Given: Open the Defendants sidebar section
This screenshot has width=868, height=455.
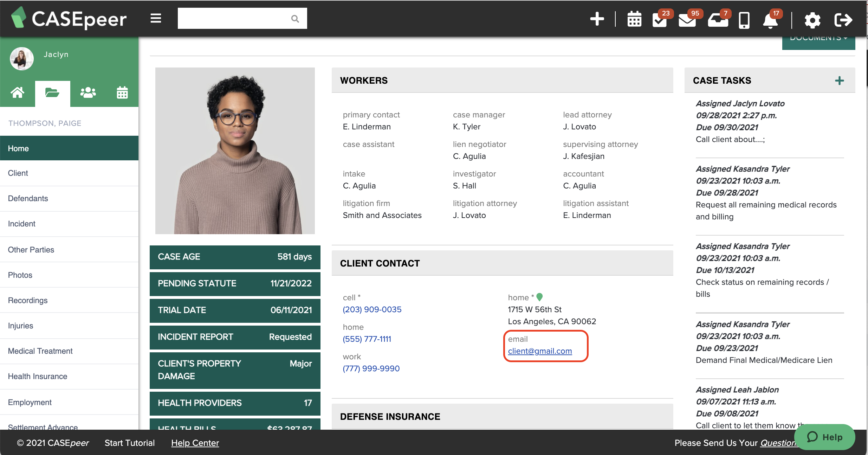Looking at the screenshot, I should 69,199.
